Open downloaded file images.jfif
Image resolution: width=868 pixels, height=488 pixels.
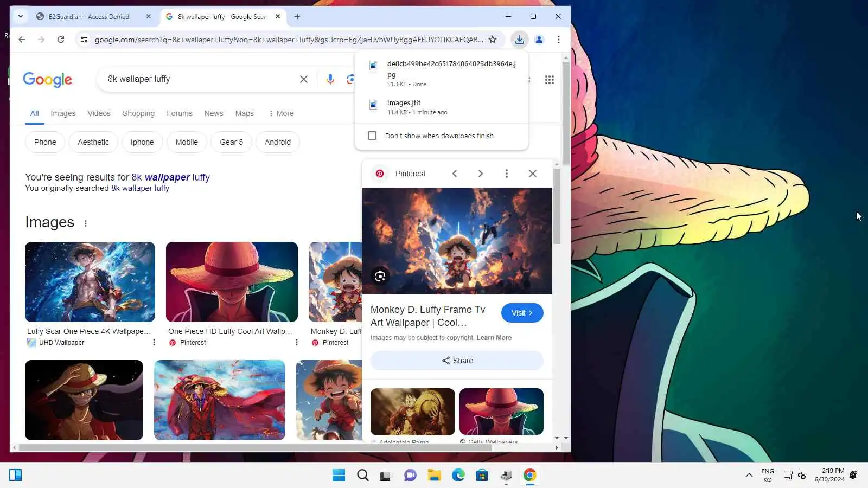pos(442,107)
